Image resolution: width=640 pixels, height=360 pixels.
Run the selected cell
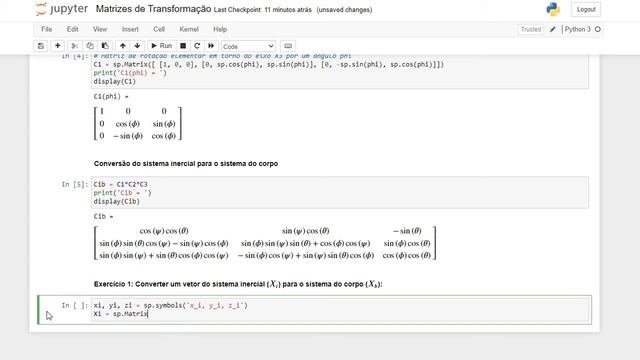coord(162,46)
